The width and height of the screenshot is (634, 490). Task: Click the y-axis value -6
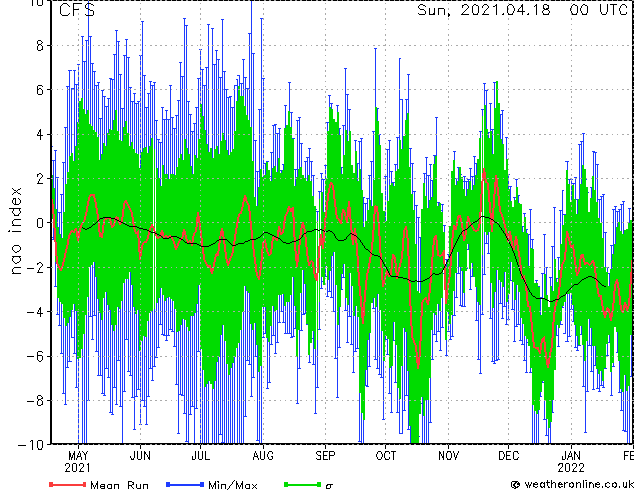coord(35,356)
